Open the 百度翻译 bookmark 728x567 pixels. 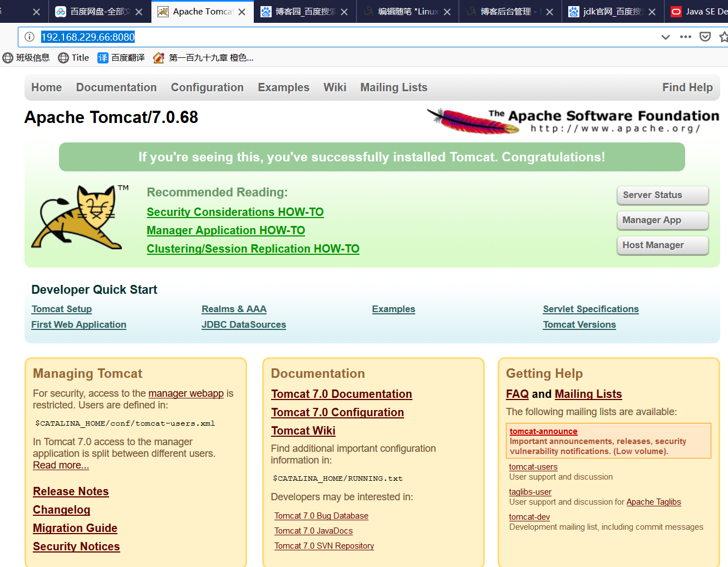tap(121, 58)
